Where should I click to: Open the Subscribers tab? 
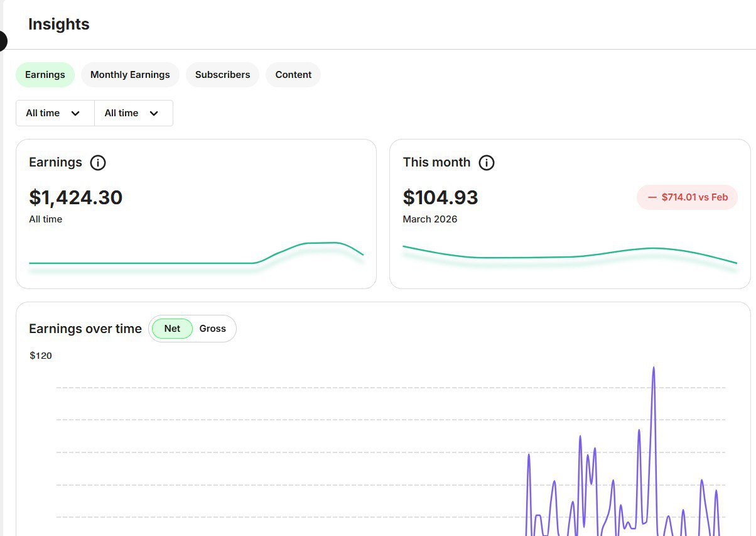[222, 75]
